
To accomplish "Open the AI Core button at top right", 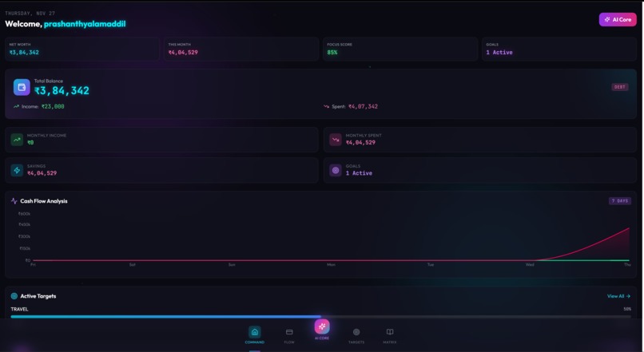I will coord(618,19).
